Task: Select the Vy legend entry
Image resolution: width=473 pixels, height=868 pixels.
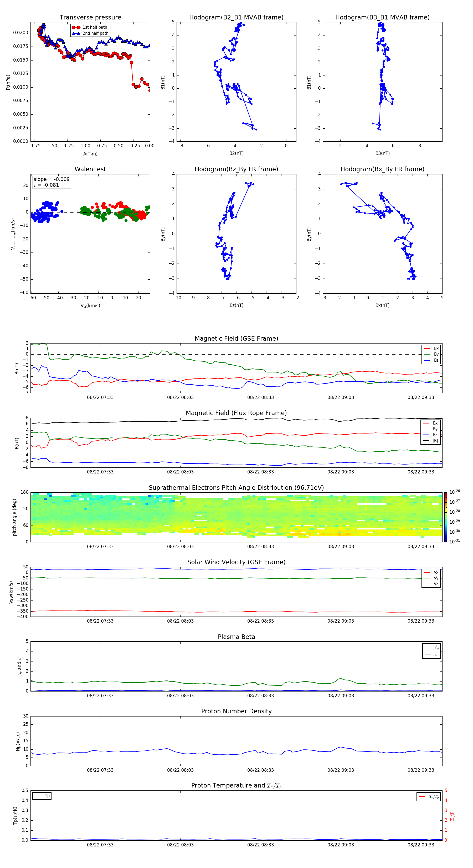Action: pyautogui.click(x=431, y=578)
